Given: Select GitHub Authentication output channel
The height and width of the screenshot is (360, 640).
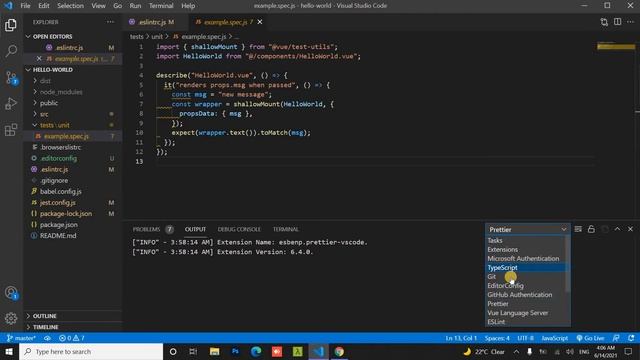Looking at the screenshot, I should click(525, 294).
